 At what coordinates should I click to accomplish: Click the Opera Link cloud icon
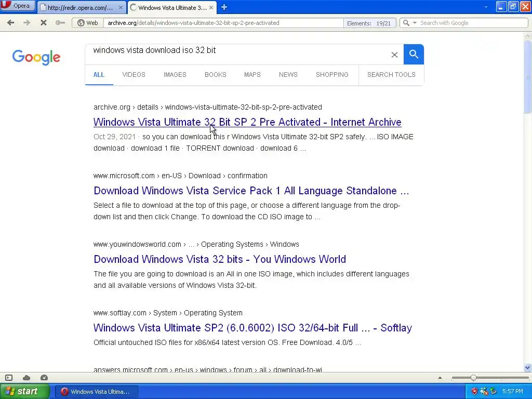click(26, 378)
